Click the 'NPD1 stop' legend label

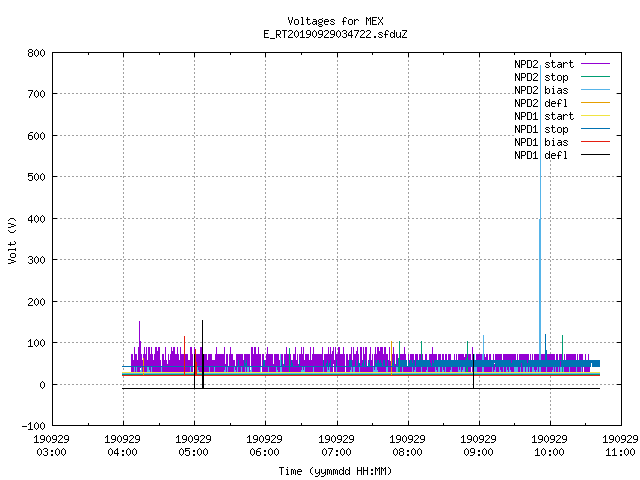point(541,129)
